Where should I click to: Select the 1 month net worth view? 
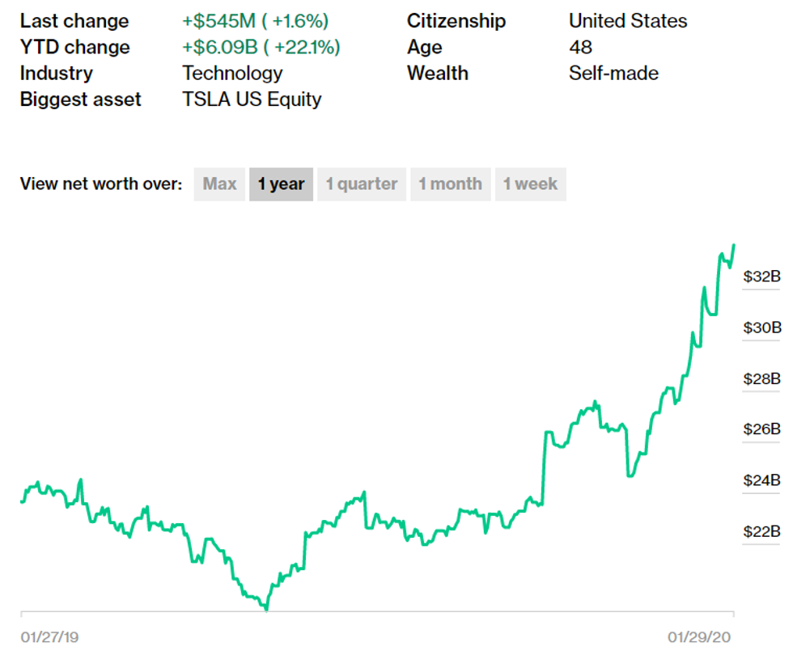click(x=450, y=184)
